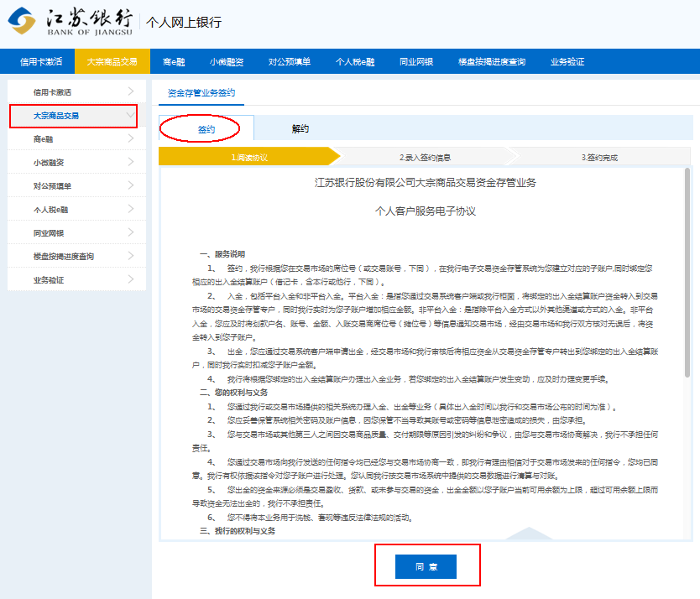Open 商e融 in the top navigation bar
Viewport: 700px width, 599px height.
tap(174, 61)
